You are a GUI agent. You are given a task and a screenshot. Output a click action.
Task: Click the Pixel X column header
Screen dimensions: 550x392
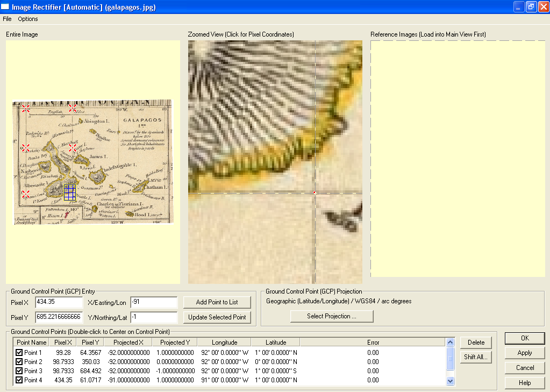tap(62, 343)
